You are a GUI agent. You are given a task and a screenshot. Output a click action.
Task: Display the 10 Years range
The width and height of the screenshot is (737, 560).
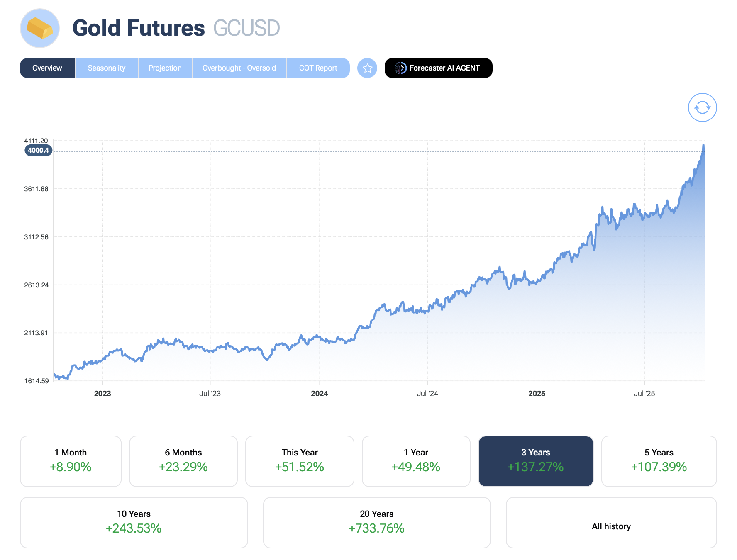(134, 522)
